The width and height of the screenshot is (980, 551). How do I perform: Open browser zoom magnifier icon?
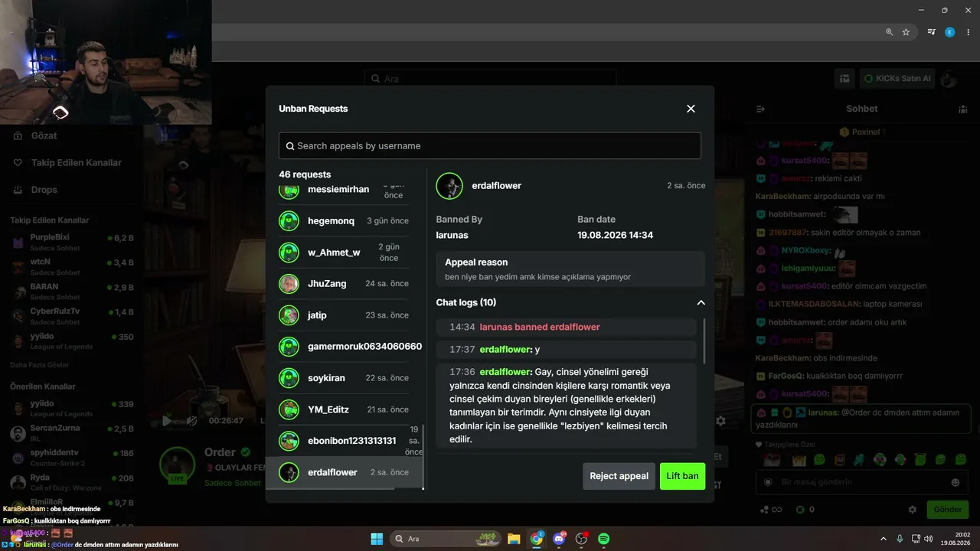(889, 32)
